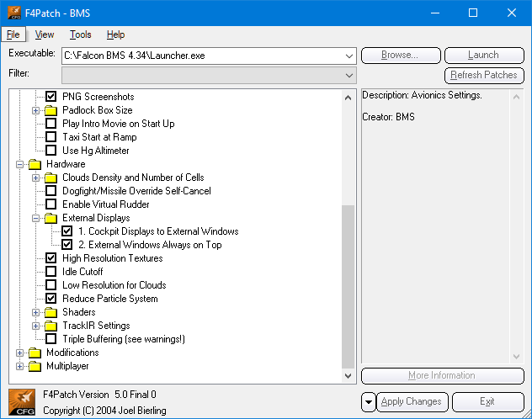Click the Browse... button
532x419 pixels.
coord(401,56)
